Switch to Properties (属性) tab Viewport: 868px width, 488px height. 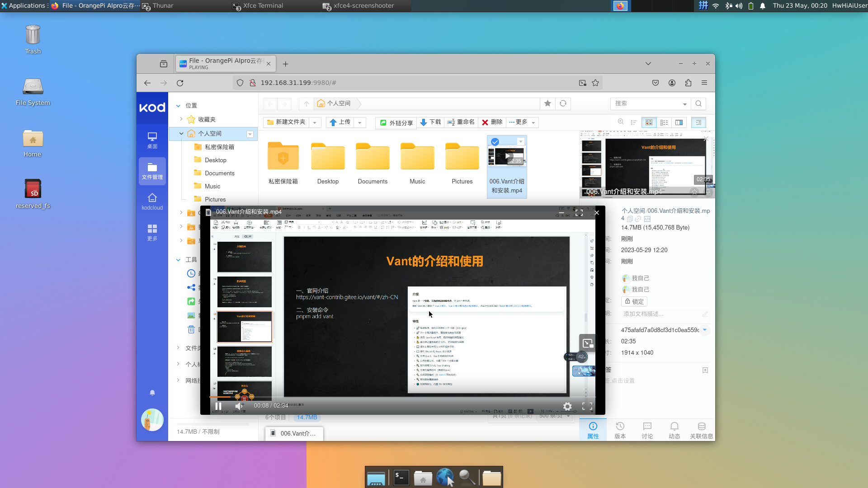click(593, 430)
